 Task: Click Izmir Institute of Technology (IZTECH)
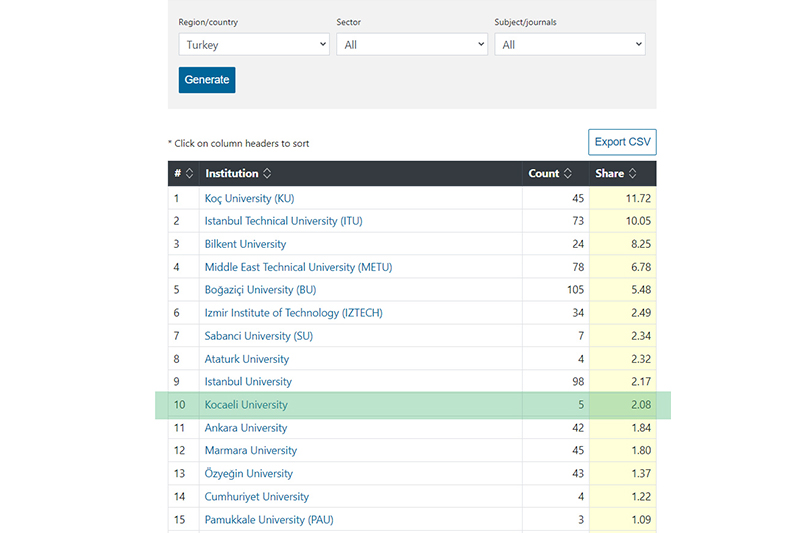(293, 313)
